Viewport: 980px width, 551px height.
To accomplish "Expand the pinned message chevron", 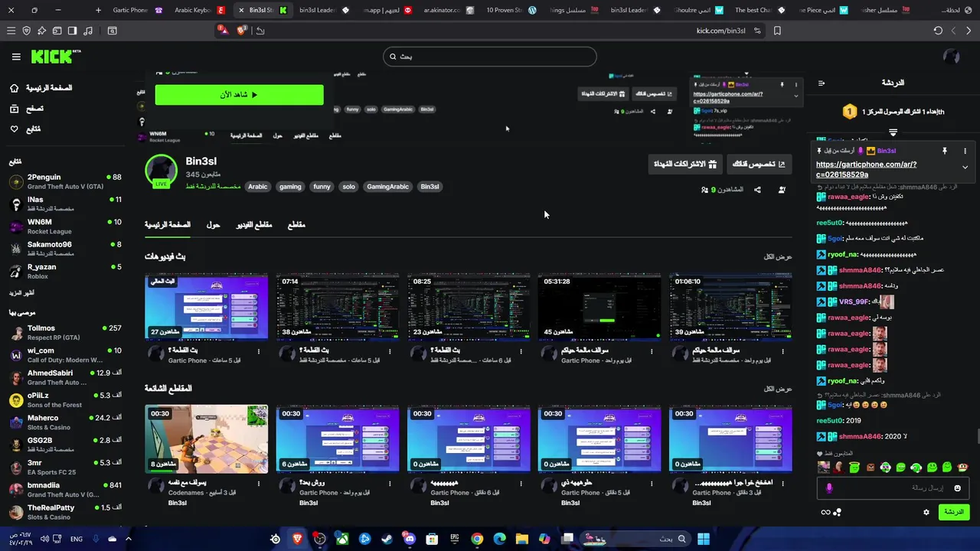I will (x=965, y=168).
